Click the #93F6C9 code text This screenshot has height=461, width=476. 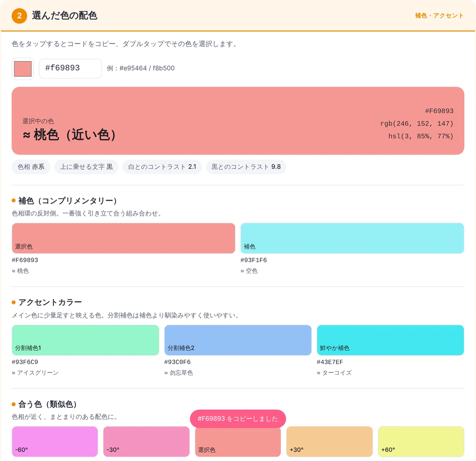(x=25, y=362)
